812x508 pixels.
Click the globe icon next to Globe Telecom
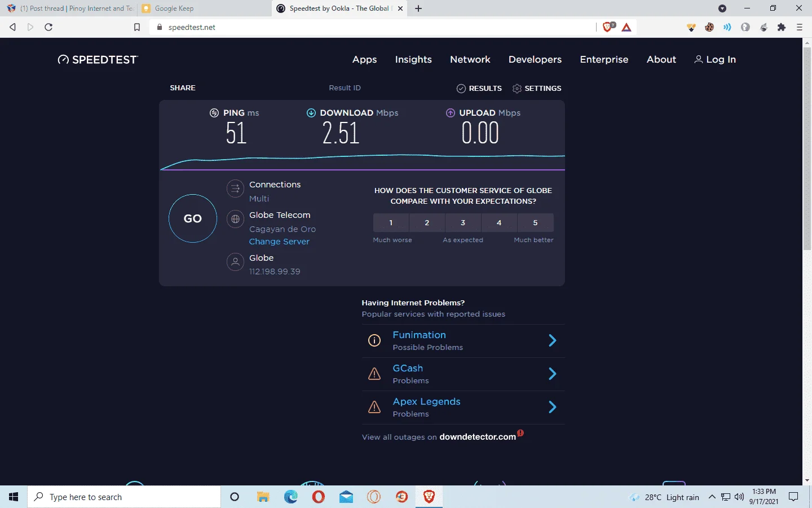[235, 219]
